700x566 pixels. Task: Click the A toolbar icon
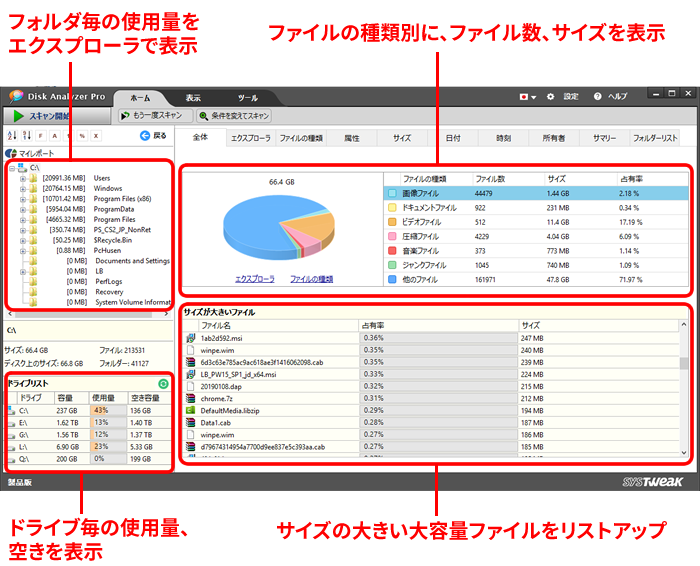(x=54, y=136)
